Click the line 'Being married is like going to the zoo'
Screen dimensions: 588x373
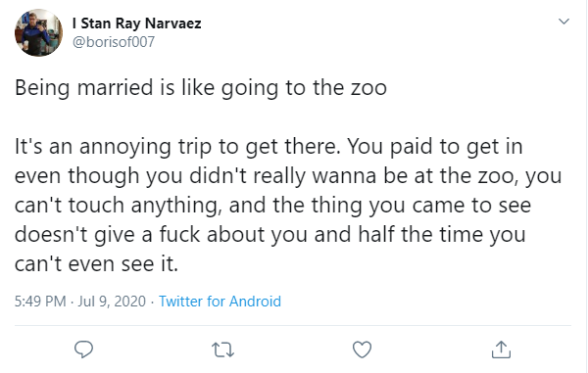coord(201,88)
